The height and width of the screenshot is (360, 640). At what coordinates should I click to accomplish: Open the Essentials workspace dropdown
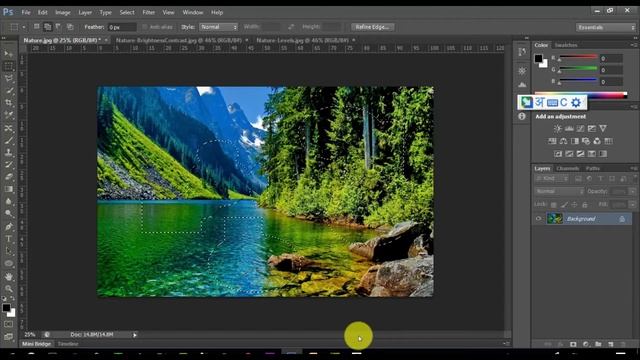(x=606, y=27)
